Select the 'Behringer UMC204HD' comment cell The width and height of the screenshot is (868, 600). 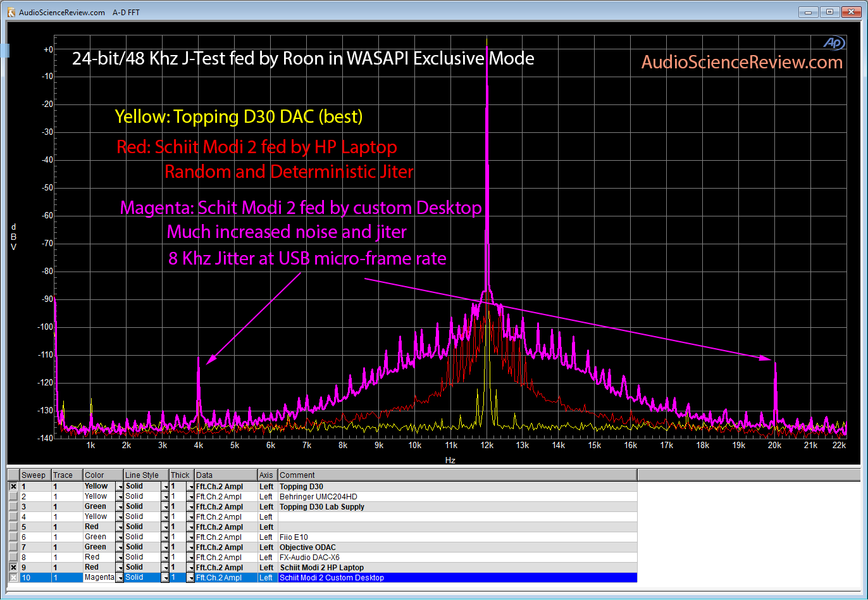tap(457, 496)
